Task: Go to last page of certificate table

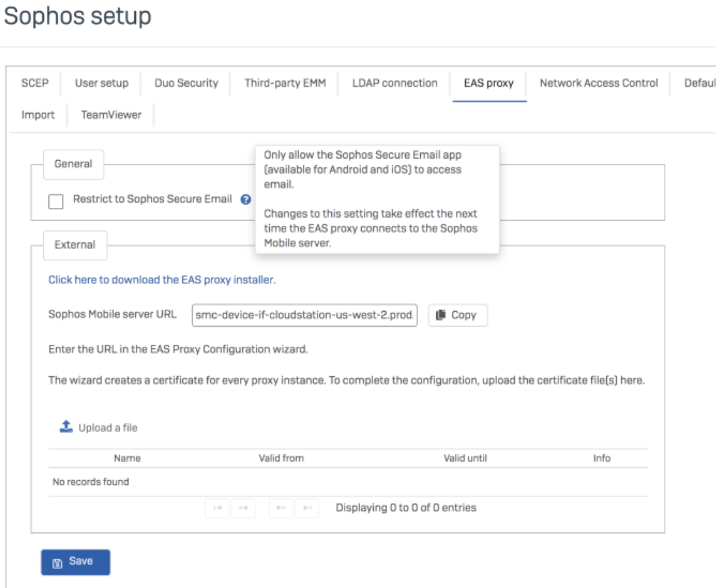Action: (x=306, y=508)
